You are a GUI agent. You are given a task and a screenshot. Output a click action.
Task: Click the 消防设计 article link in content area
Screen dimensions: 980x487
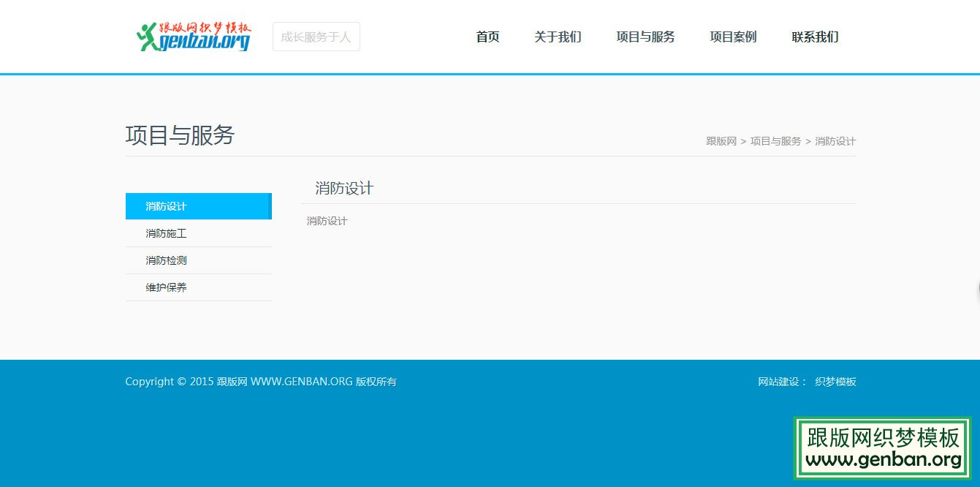click(x=327, y=221)
